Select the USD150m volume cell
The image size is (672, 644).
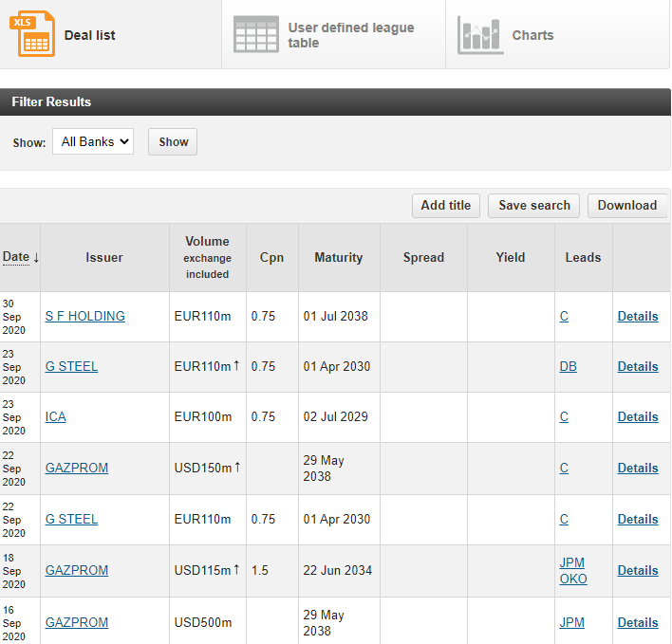tap(208, 468)
